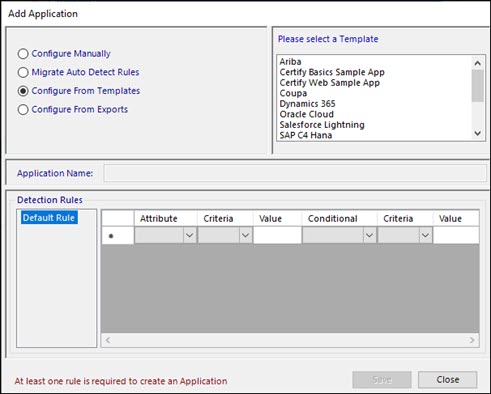Choose the Oracle Cloud template
This screenshot has width=491, height=394.
(307, 114)
